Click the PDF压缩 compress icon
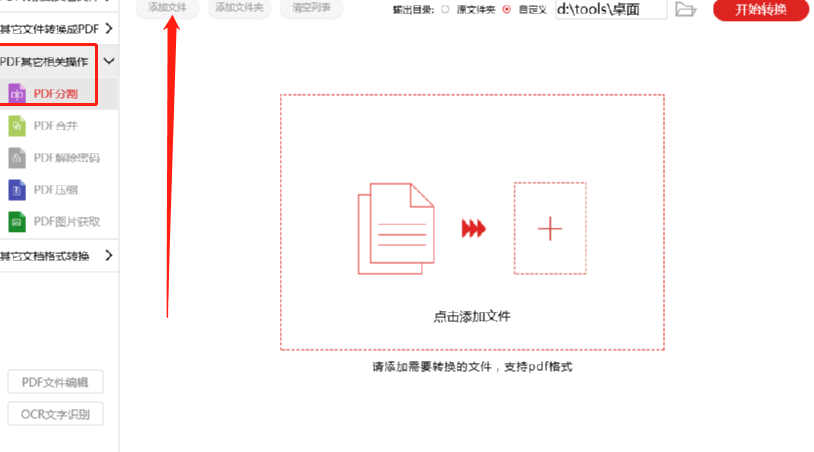The image size is (814, 452). pos(17,190)
